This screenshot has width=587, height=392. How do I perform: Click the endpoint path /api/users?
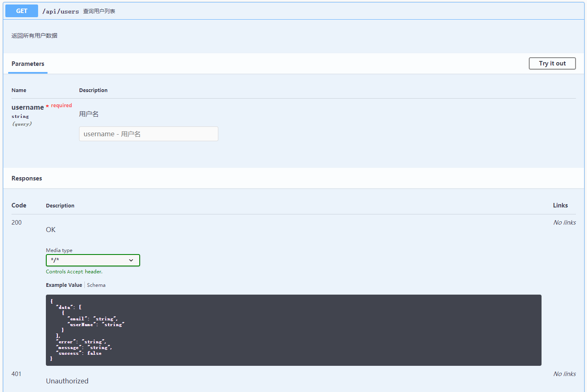tap(60, 11)
